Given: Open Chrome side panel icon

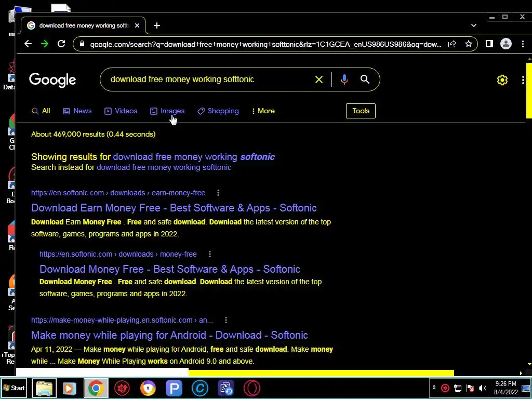Looking at the screenshot, I should (489, 44).
